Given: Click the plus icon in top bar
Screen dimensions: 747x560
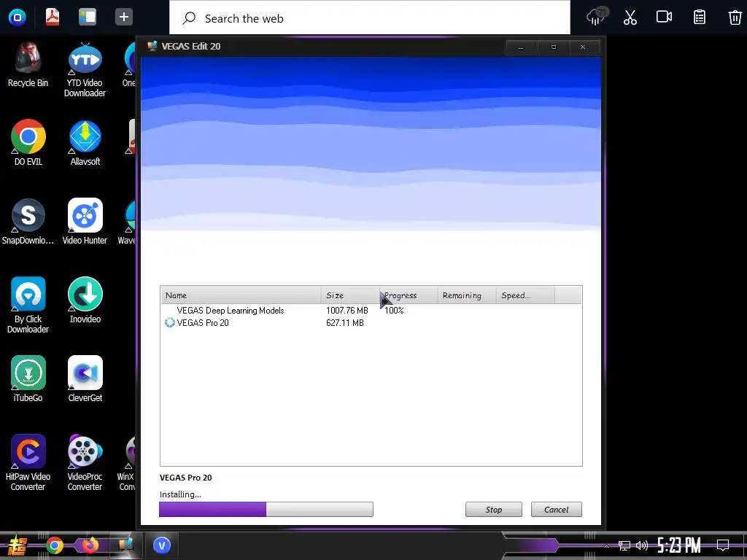Looking at the screenshot, I should click(124, 17).
